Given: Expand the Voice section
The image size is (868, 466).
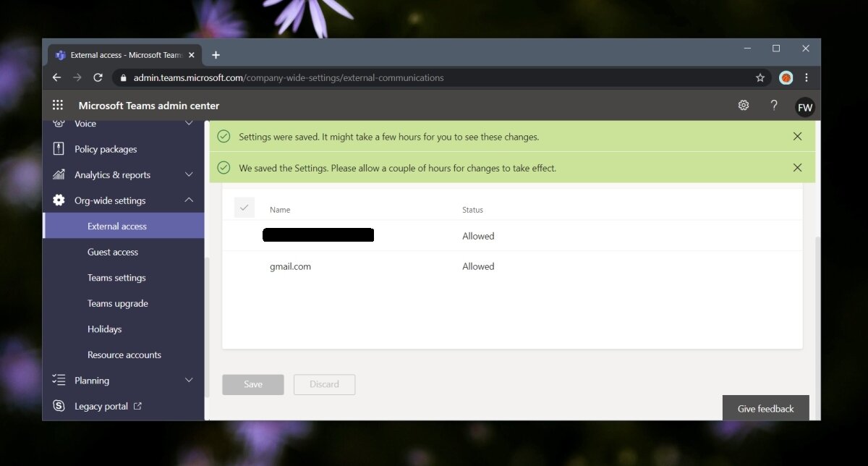Looking at the screenshot, I should pyautogui.click(x=189, y=124).
